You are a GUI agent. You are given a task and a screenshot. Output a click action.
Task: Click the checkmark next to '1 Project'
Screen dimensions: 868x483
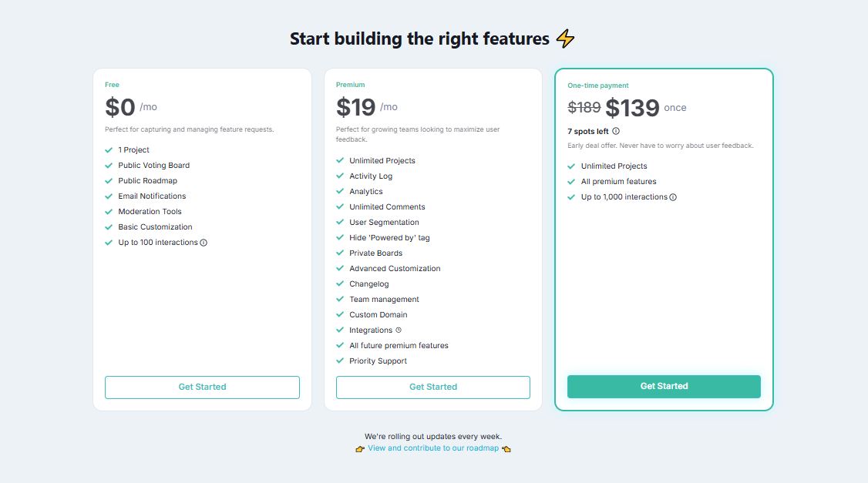109,149
